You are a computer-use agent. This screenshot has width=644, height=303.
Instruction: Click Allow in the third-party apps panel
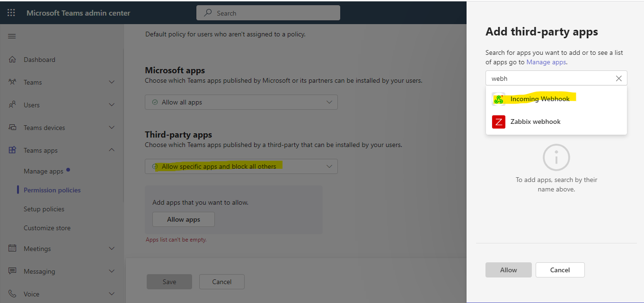(508, 269)
